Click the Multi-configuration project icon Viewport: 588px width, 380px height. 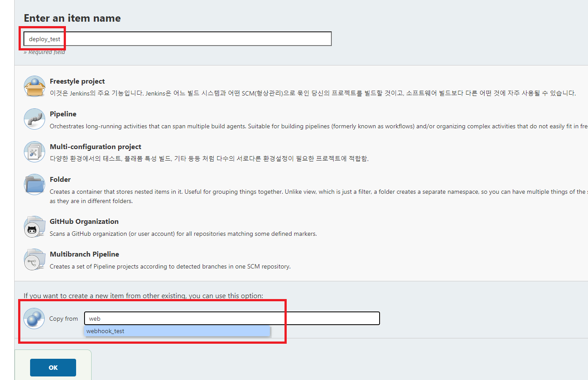[x=35, y=152]
